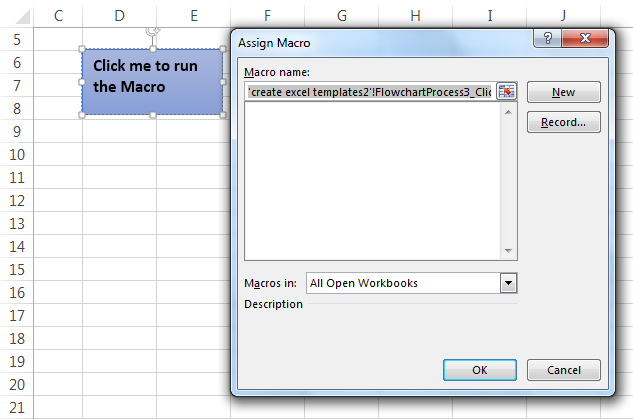The image size is (633, 419).
Task: Select column H header
Action: click(x=415, y=16)
